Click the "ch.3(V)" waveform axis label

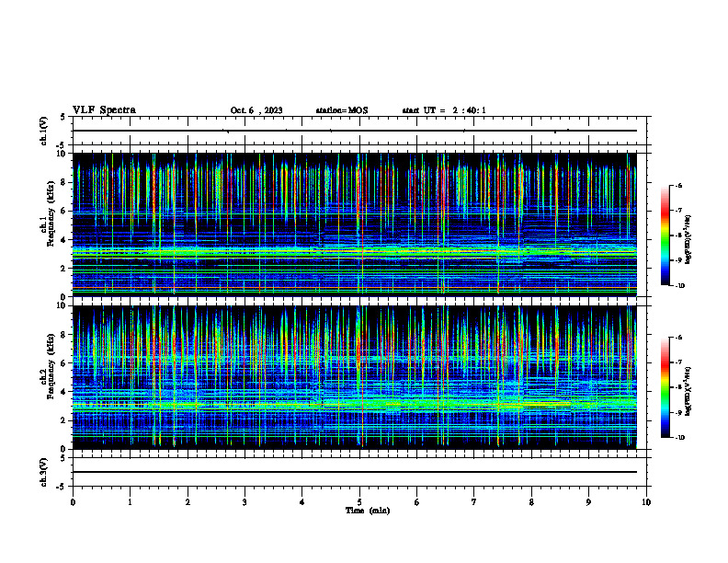44,472
